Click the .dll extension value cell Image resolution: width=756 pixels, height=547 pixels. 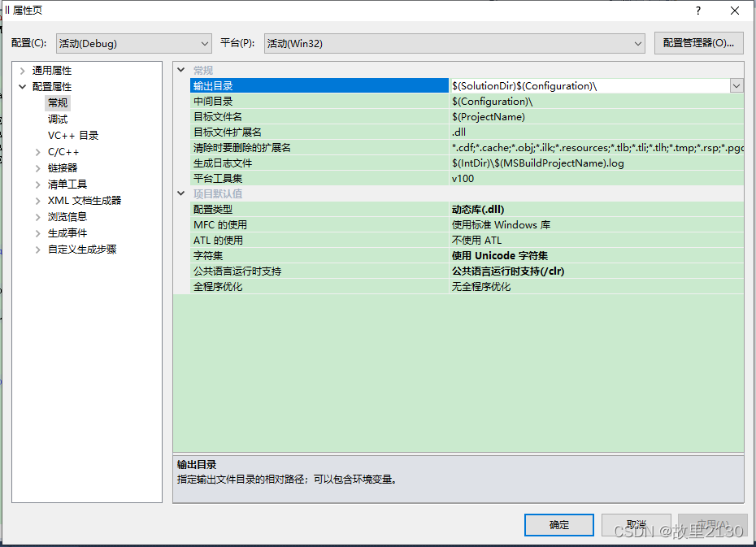click(x=597, y=132)
